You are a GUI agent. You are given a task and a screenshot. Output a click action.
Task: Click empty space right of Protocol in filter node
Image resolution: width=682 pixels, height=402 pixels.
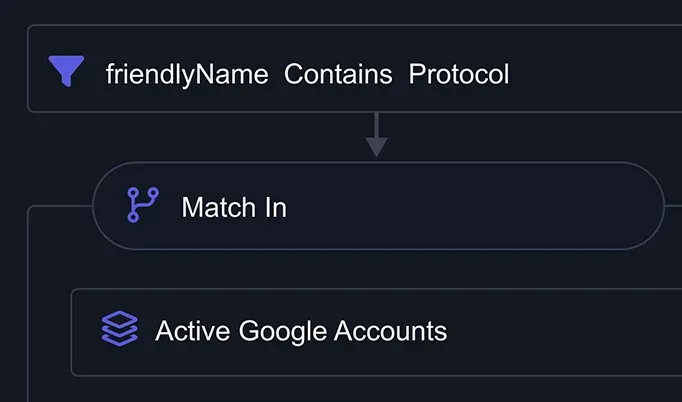coord(590,74)
